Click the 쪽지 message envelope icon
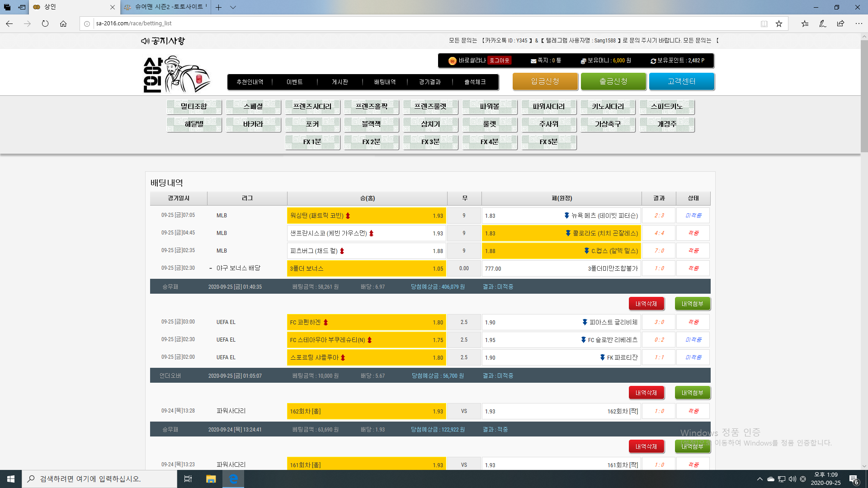This screenshot has height=488, width=868. 533,61
